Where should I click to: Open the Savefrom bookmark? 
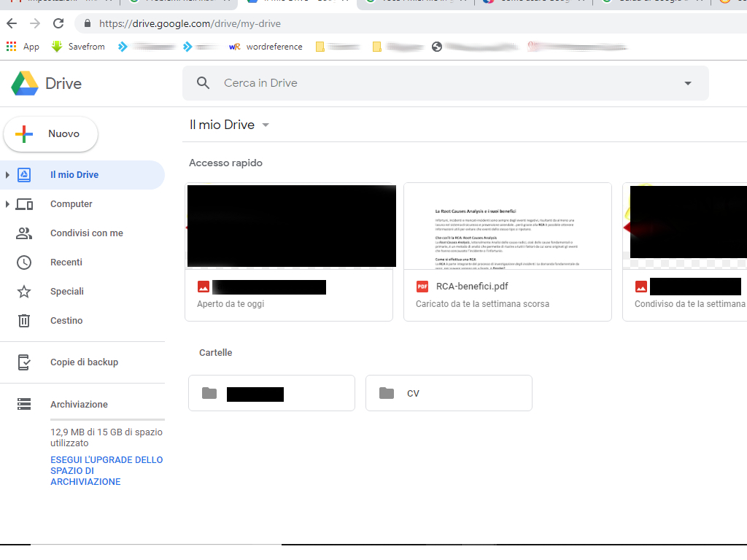tap(78, 47)
